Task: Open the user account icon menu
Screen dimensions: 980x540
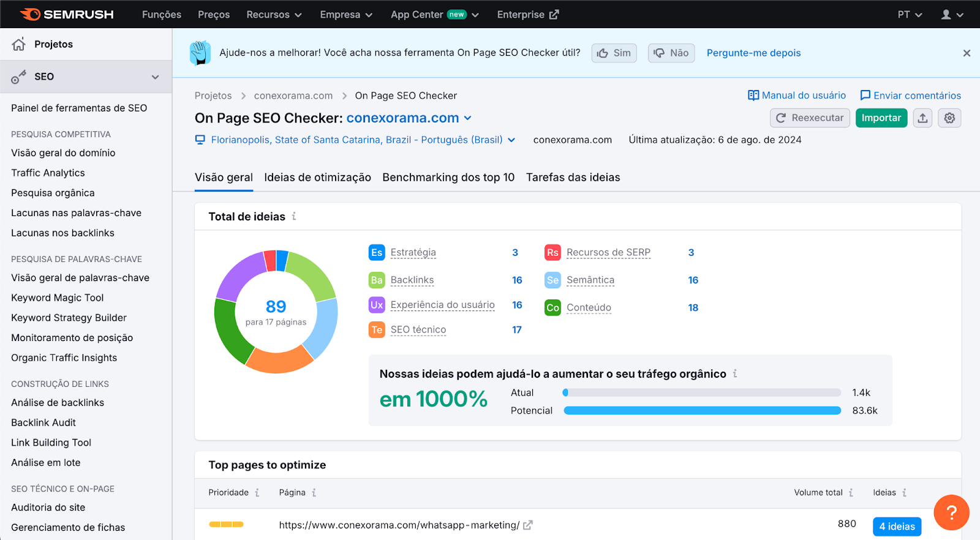Action: (952, 15)
